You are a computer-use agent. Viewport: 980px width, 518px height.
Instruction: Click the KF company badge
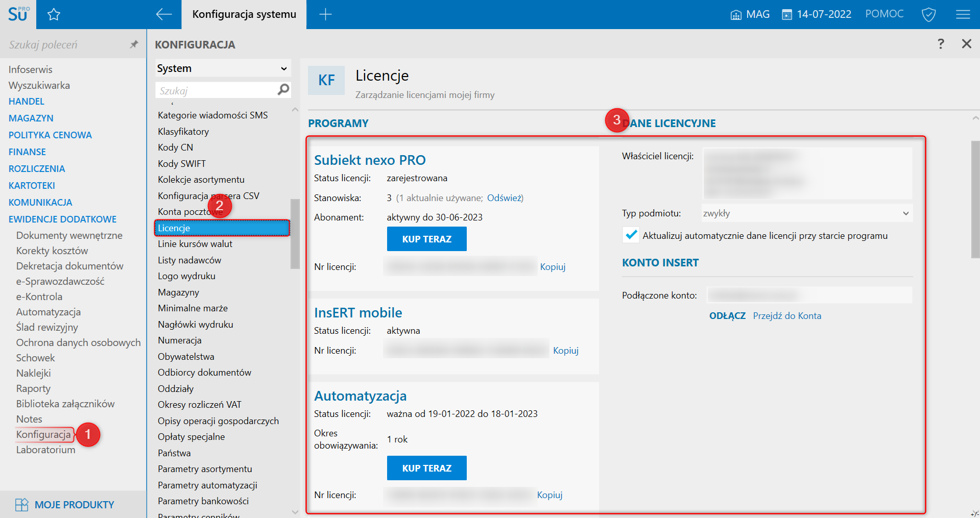pyautogui.click(x=326, y=80)
